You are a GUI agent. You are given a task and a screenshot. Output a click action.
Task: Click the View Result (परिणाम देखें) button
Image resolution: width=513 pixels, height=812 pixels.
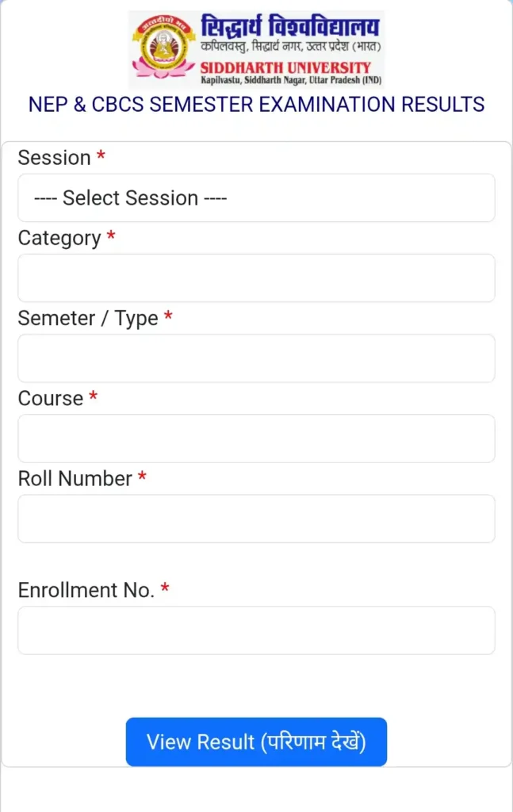(x=256, y=741)
